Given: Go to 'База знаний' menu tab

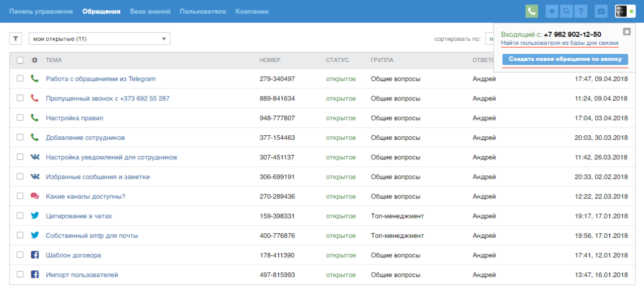Looking at the screenshot, I should point(150,11).
